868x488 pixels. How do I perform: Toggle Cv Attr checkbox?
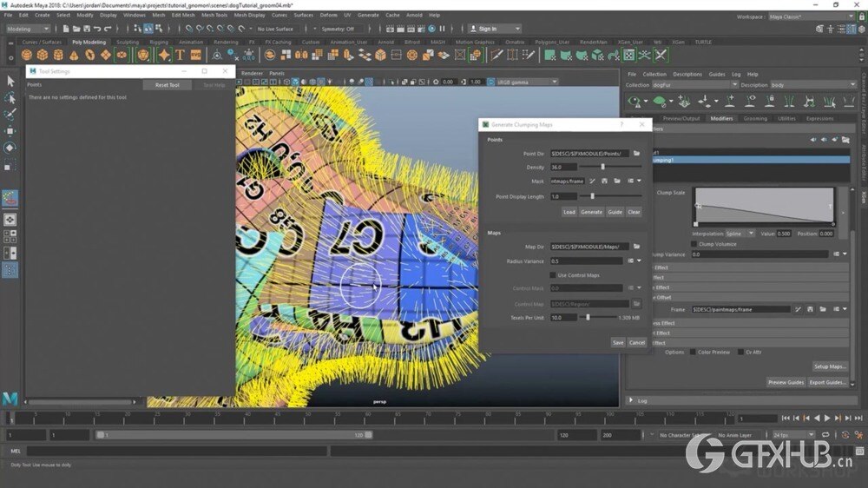coord(740,353)
